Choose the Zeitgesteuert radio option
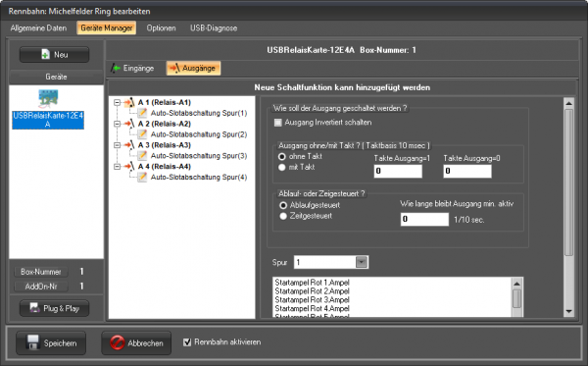The width and height of the screenshot is (588, 366). pos(283,216)
